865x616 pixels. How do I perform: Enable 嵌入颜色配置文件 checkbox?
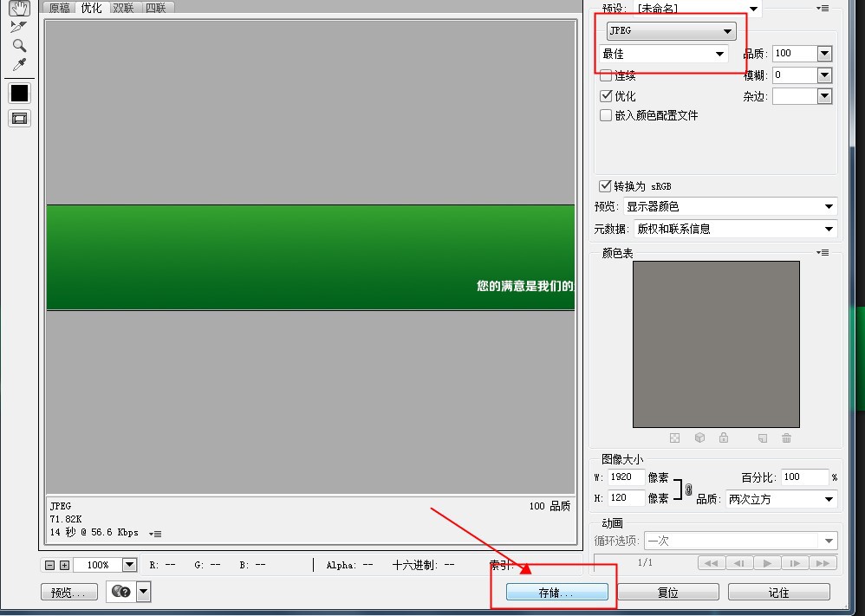[x=606, y=115]
